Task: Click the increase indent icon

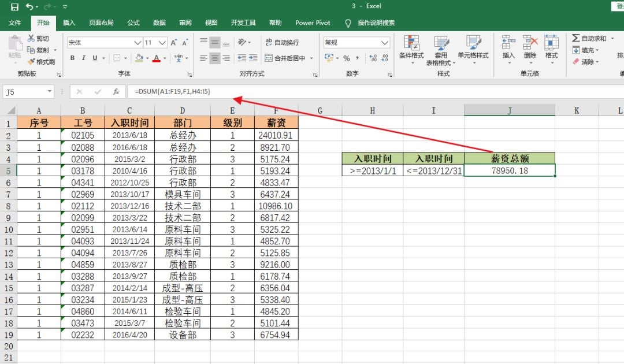Action: 253,58
